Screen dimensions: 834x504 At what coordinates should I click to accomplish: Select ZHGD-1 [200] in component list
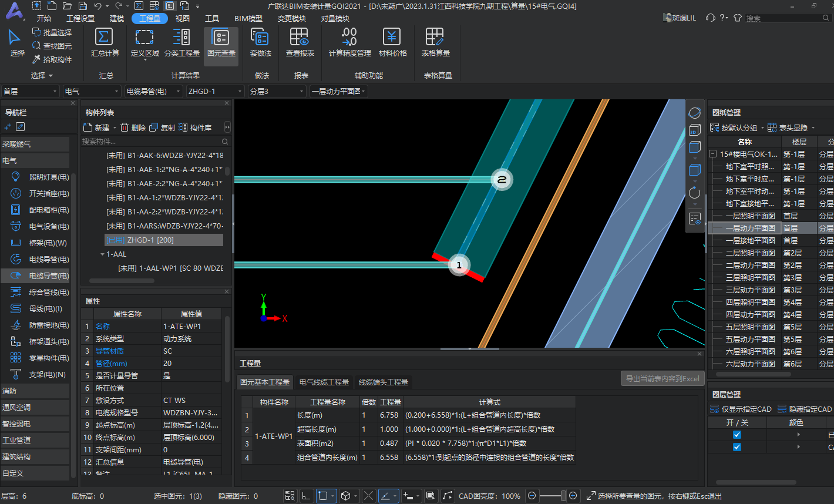pyautogui.click(x=164, y=240)
